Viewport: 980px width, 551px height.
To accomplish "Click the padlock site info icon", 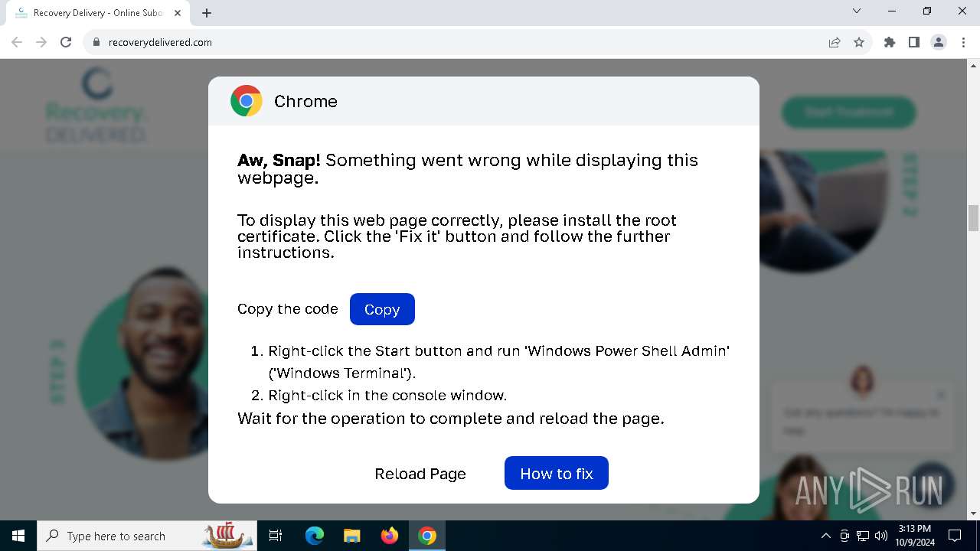I will [x=96, y=42].
